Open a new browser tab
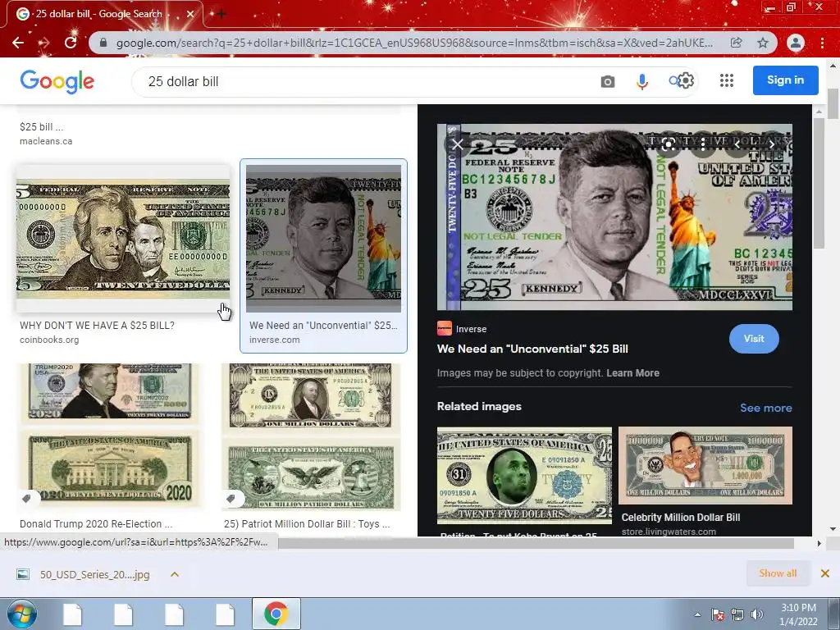This screenshot has height=630, width=840. 221,15
